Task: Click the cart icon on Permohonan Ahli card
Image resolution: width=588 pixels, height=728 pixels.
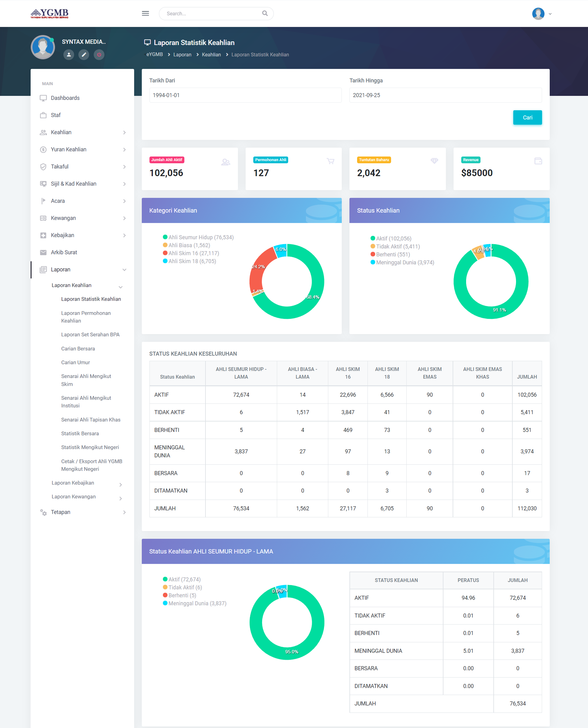Action: pyautogui.click(x=330, y=161)
